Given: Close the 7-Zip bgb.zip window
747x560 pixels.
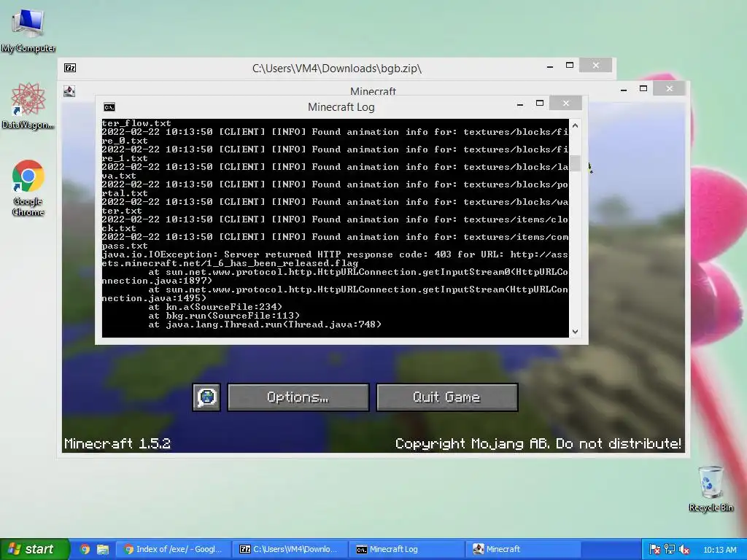Looking at the screenshot, I should 595,65.
